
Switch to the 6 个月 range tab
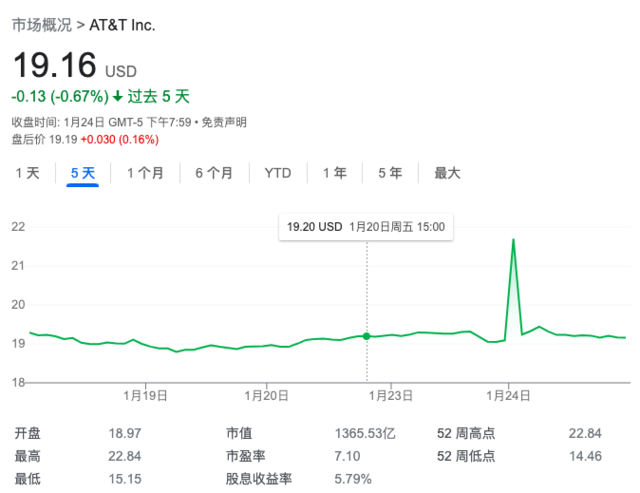[214, 173]
